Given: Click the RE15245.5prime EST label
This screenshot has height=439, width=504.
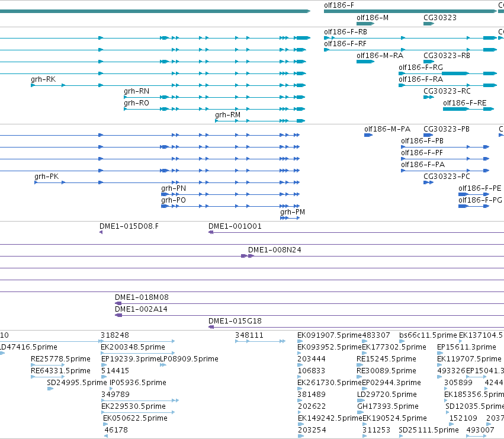Looking at the screenshot, I should (386, 359).
